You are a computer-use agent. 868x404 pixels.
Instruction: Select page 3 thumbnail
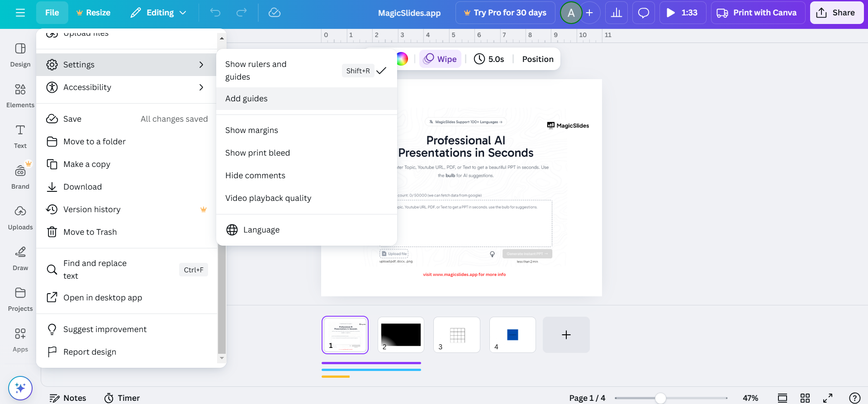click(x=457, y=335)
